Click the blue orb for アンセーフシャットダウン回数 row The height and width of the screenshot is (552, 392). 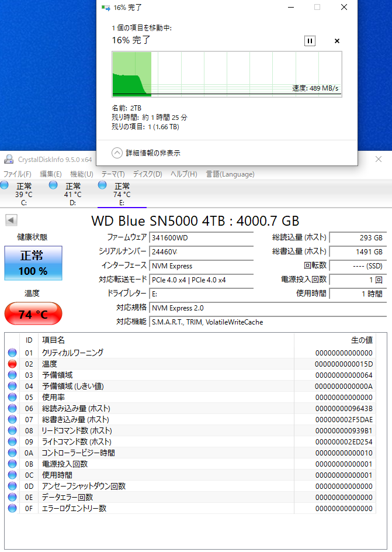tap(12, 486)
